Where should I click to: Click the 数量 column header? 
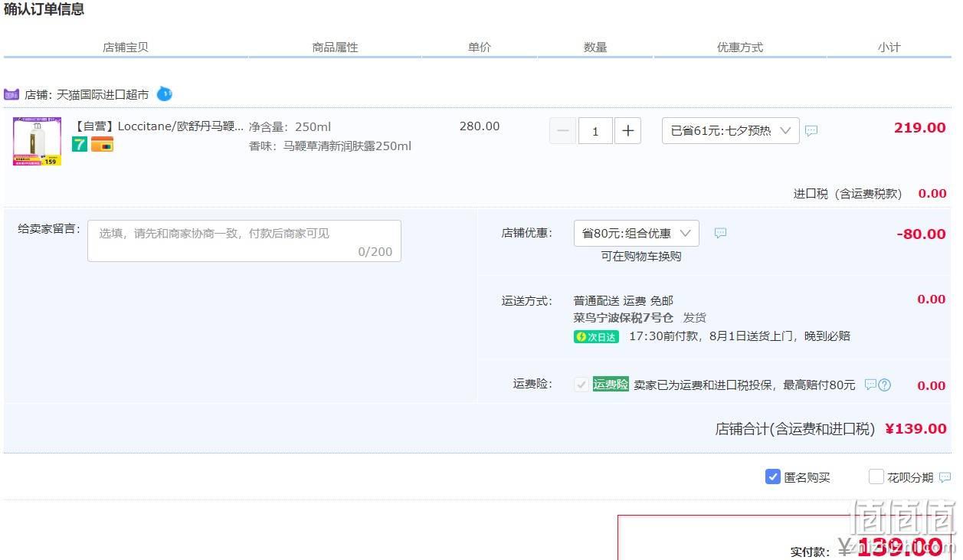(595, 47)
